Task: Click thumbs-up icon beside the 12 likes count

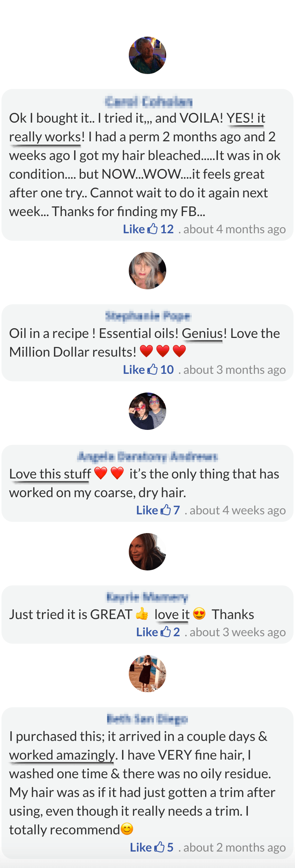Action: point(152,229)
